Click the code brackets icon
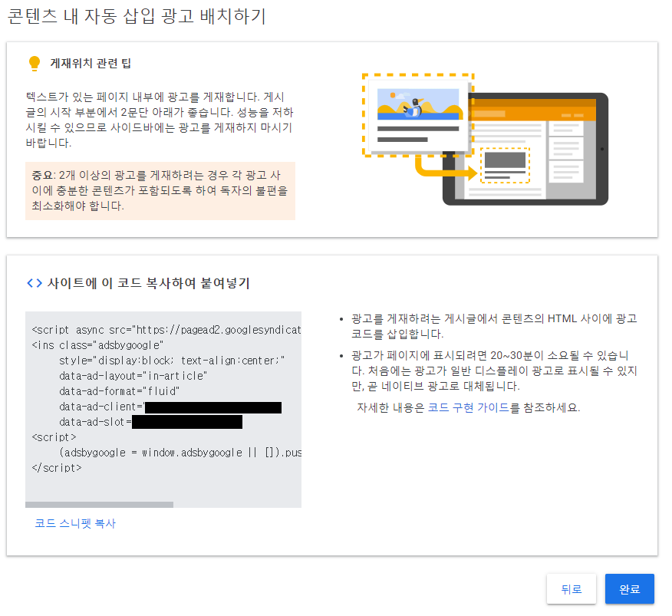The height and width of the screenshot is (616, 672). click(35, 283)
